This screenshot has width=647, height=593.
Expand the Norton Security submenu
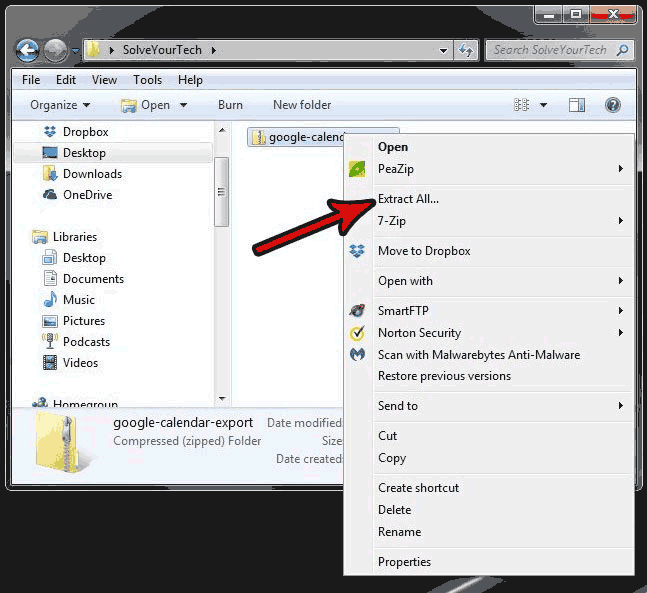(621, 333)
